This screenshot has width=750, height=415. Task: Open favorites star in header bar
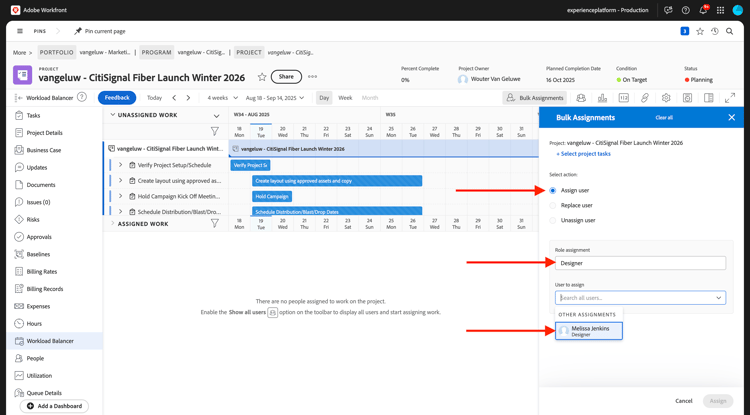pos(700,31)
